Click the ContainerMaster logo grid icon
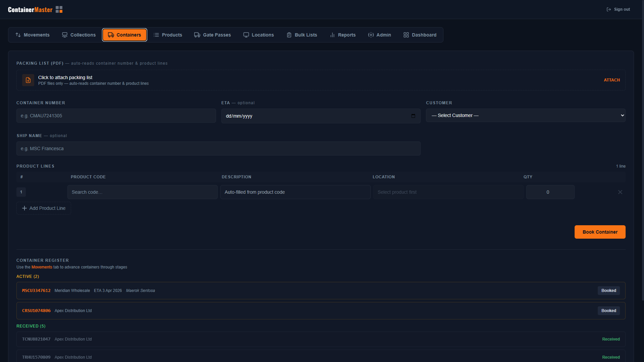Viewport: 644px width, 362px height. pyautogui.click(x=59, y=9)
